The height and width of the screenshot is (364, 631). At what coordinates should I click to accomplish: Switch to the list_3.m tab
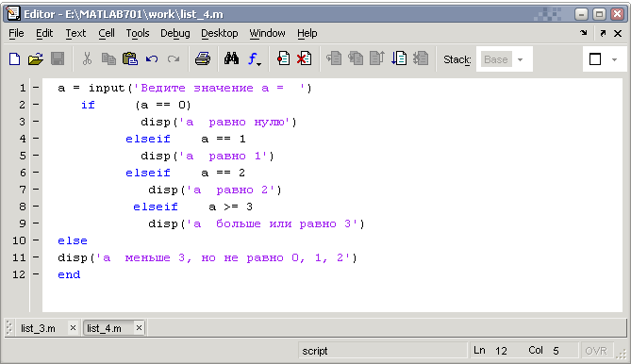(39, 328)
